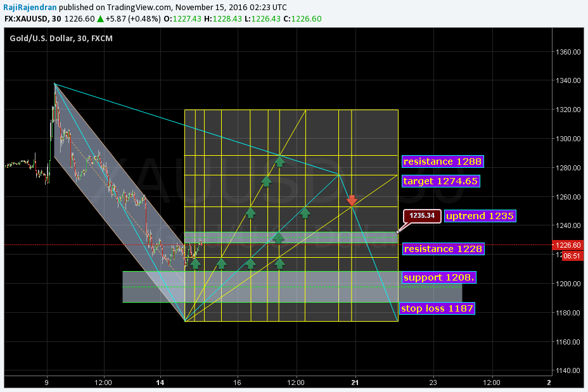Click the close value C:1226.60

point(302,19)
